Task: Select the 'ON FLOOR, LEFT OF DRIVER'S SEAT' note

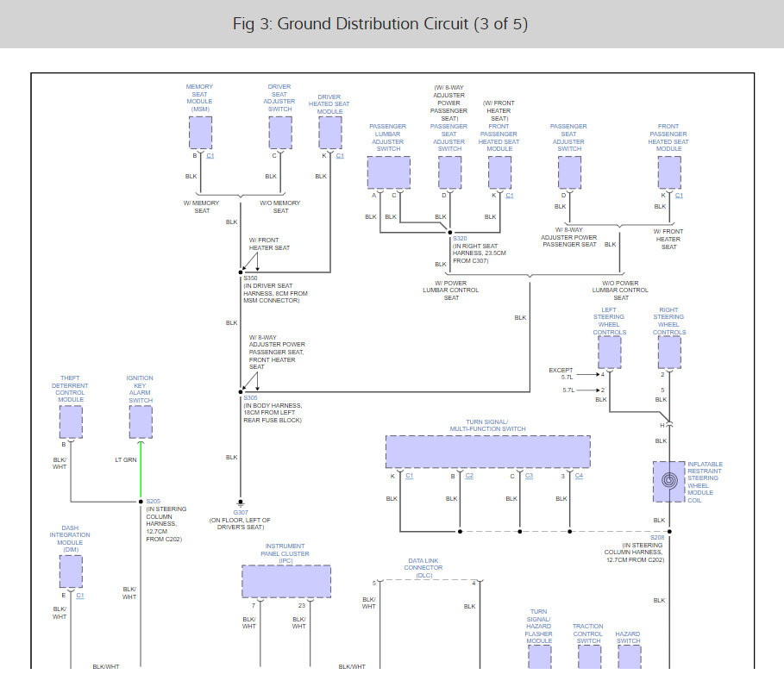Action: click(240, 523)
